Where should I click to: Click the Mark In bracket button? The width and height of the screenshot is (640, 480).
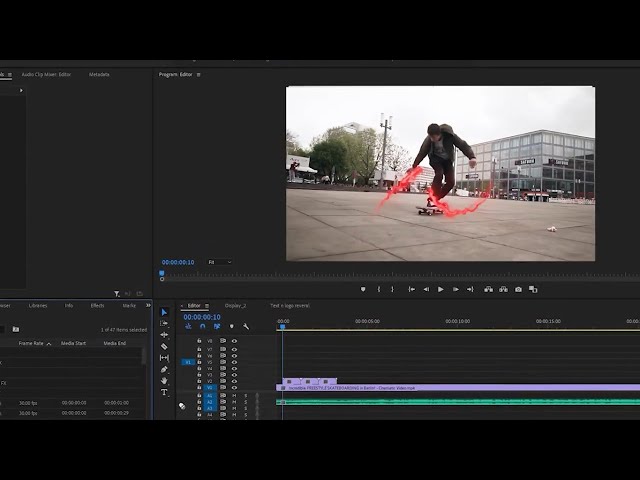[379, 289]
